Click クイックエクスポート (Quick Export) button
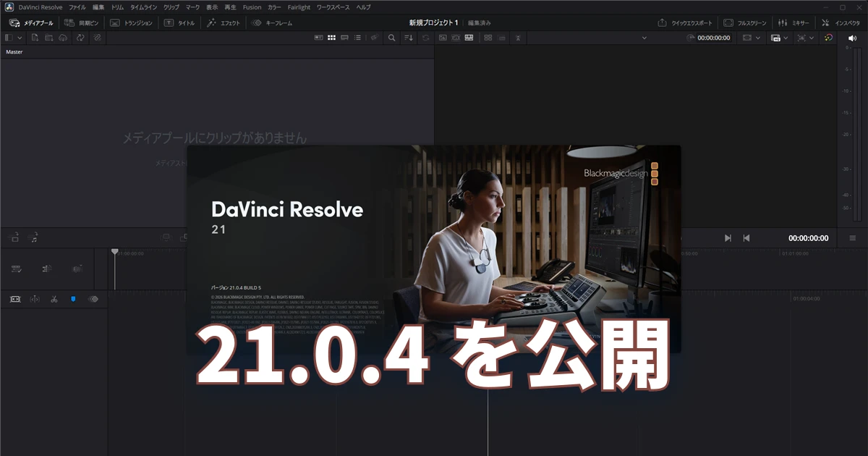This screenshot has width=868, height=456. click(x=684, y=23)
